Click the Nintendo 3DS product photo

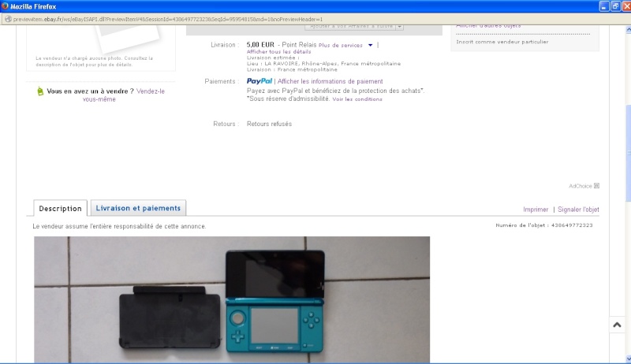(232, 299)
